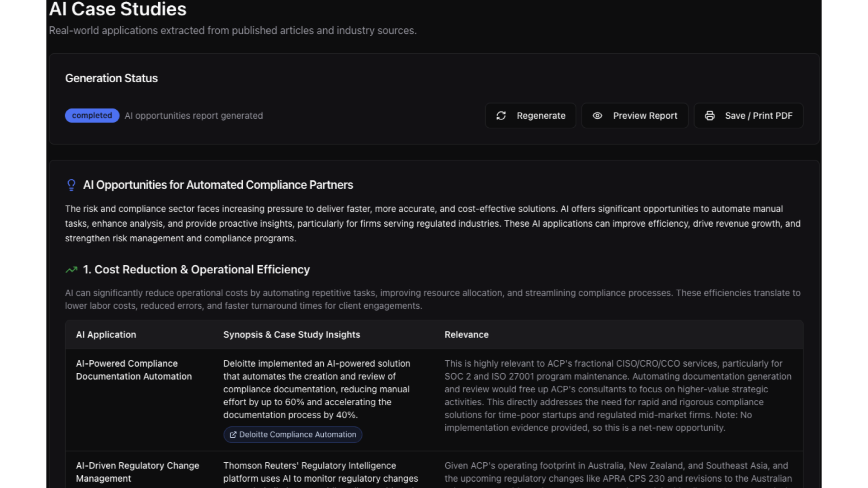This screenshot has height=488, width=868.
Task: Click the Cost Reduction & Operational Efficiency heading
Action: click(196, 269)
